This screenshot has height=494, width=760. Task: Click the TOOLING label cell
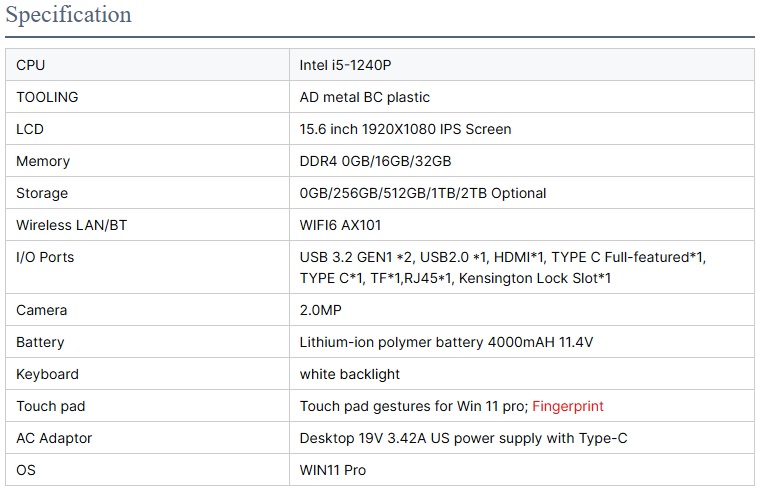[x=47, y=97]
